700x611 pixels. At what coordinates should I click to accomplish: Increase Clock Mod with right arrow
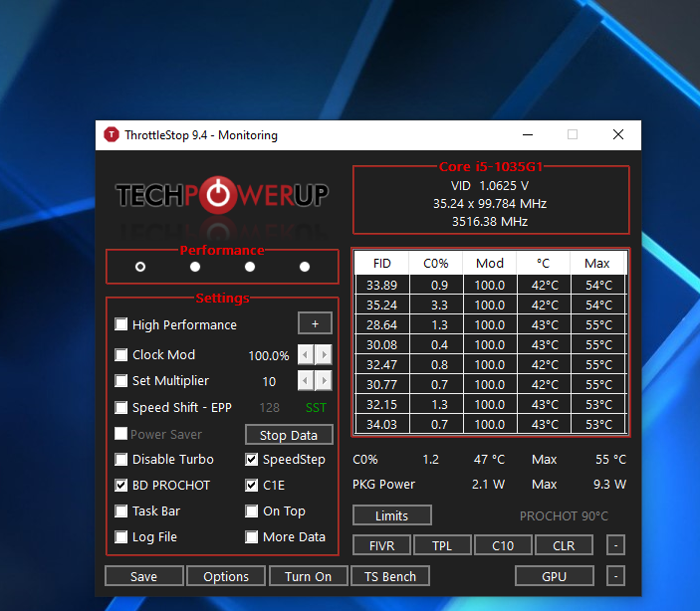[324, 355]
